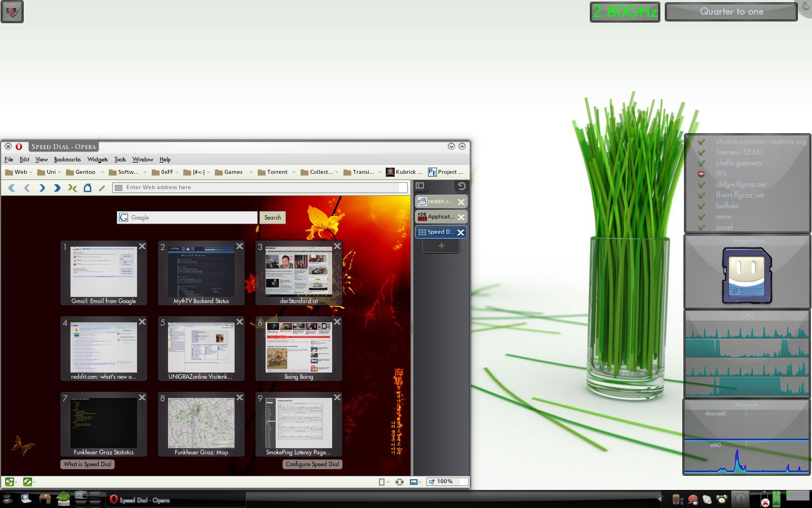Click the Fast Forward navigation arrow
This screenshot has width=812, height=508.
click(57, 188)
